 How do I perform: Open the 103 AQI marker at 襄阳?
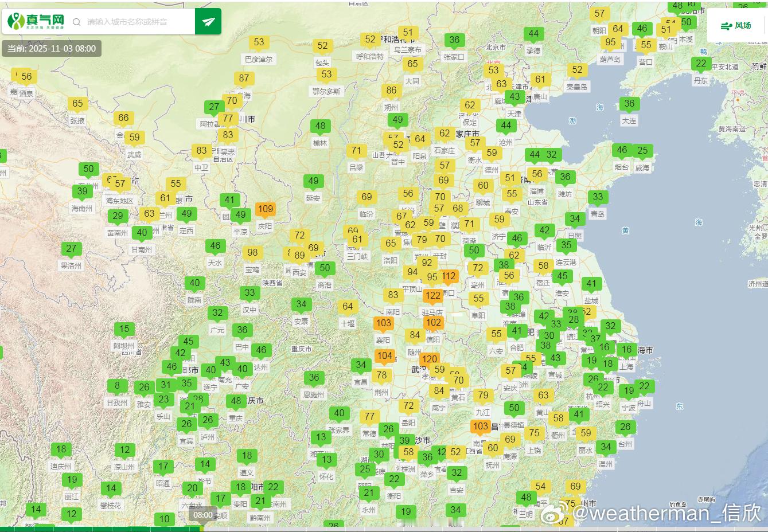click(384, 323)
